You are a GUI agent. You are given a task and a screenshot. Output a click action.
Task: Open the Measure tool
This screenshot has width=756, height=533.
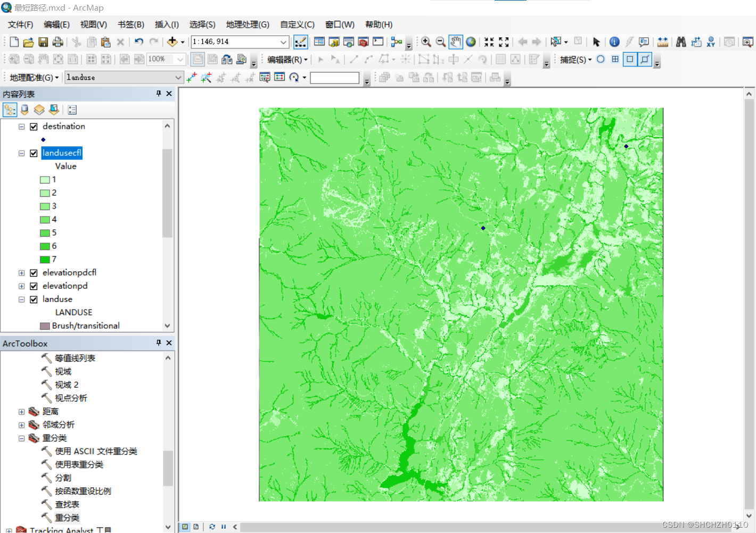click(662, 42)
